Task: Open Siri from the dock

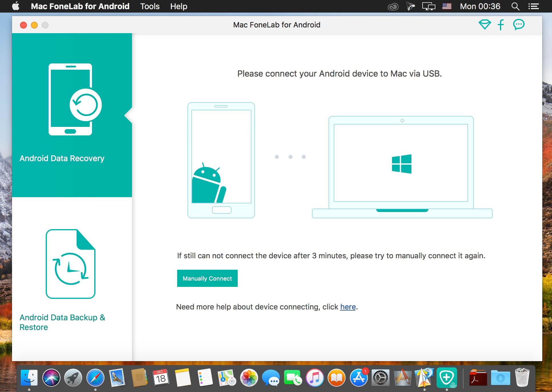Action: pos(51,380)
